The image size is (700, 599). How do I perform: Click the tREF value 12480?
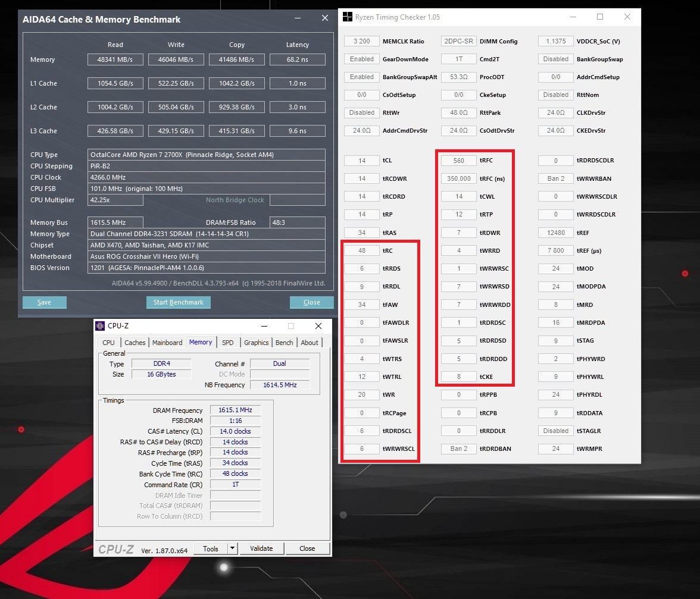(x=556, y=233)
